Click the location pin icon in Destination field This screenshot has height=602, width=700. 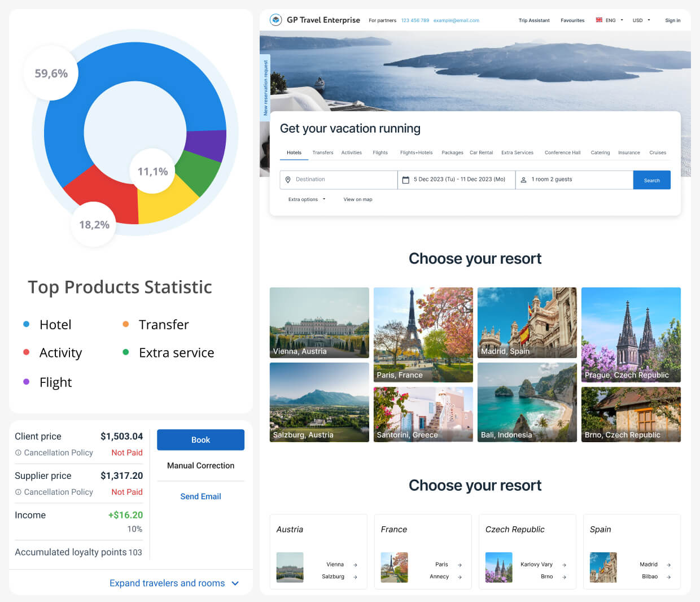pos(288,180)
